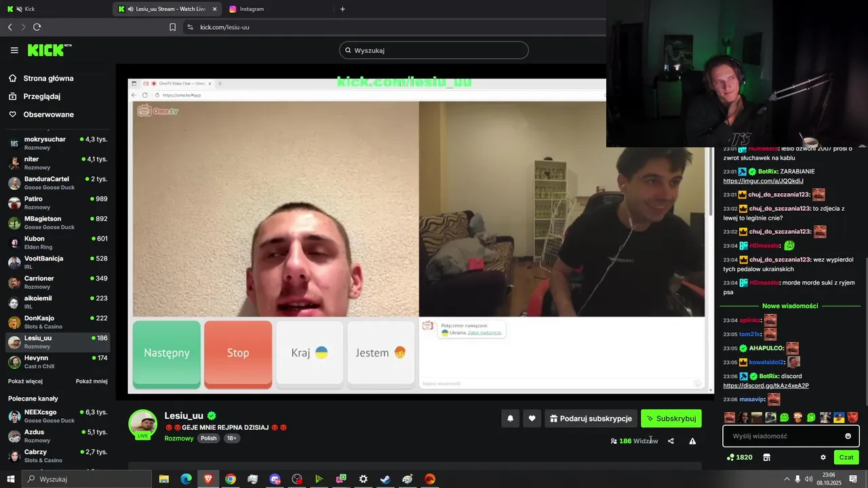Open the hamburger sidebar menu
The width and height of the screenshot is (868, 488).
click(14, 50)
